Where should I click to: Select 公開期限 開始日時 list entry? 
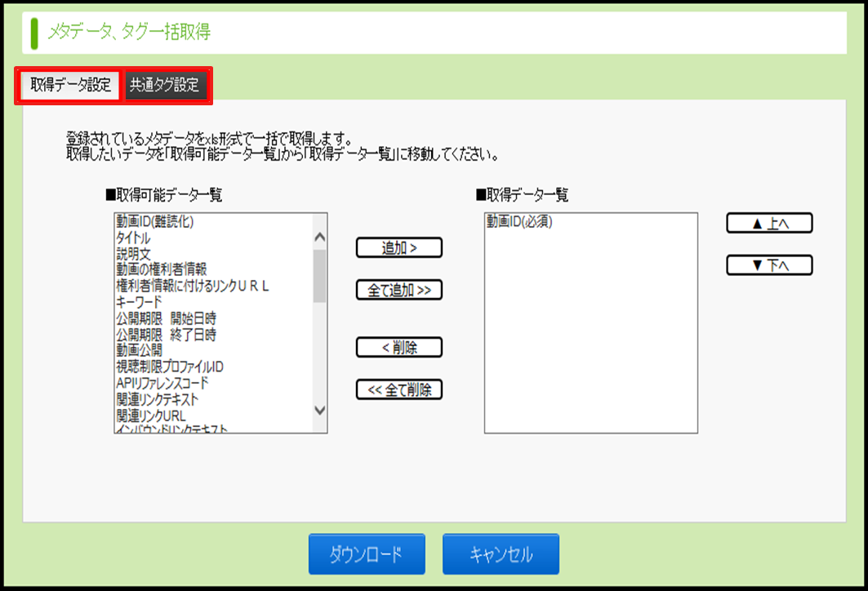tap(166, 318)
